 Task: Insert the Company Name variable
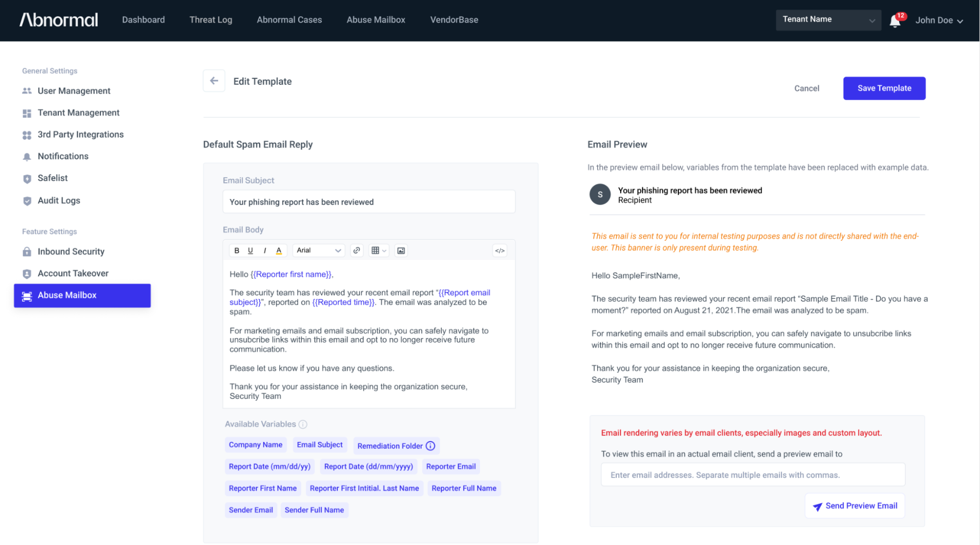tap(255, 445)
